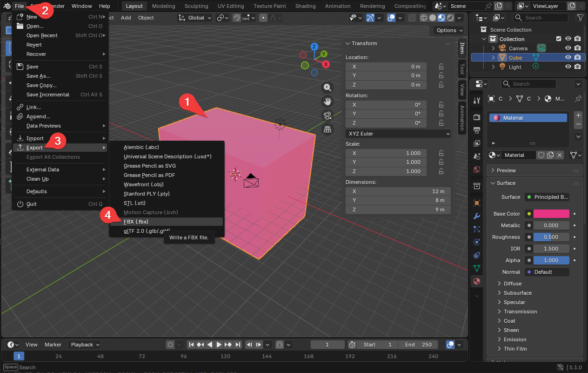Viewport: 588px width, 373px height.
Task: Click the pink Base Color swatch
Action: click(x=551, y=214)
